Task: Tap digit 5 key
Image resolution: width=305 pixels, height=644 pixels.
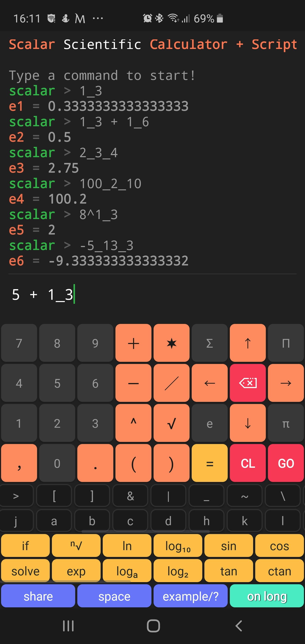Action: (x=57, y=383)
